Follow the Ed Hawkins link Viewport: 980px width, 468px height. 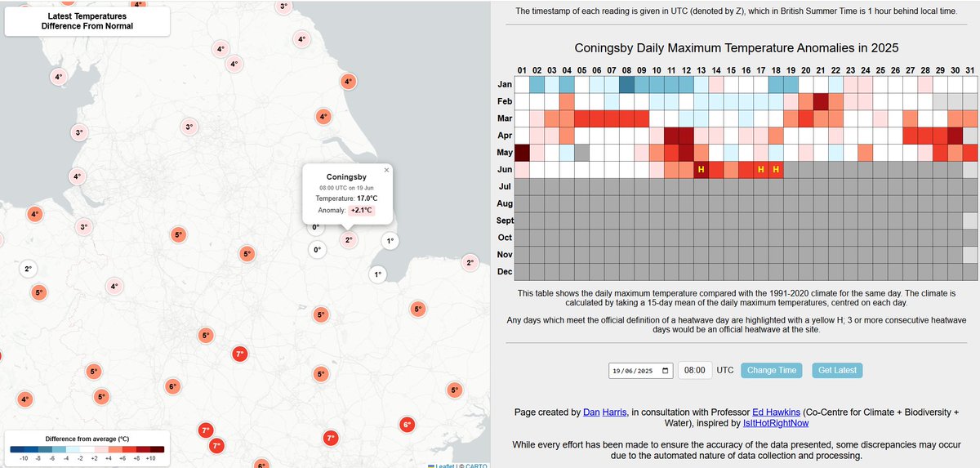click(x=777, y=412)
